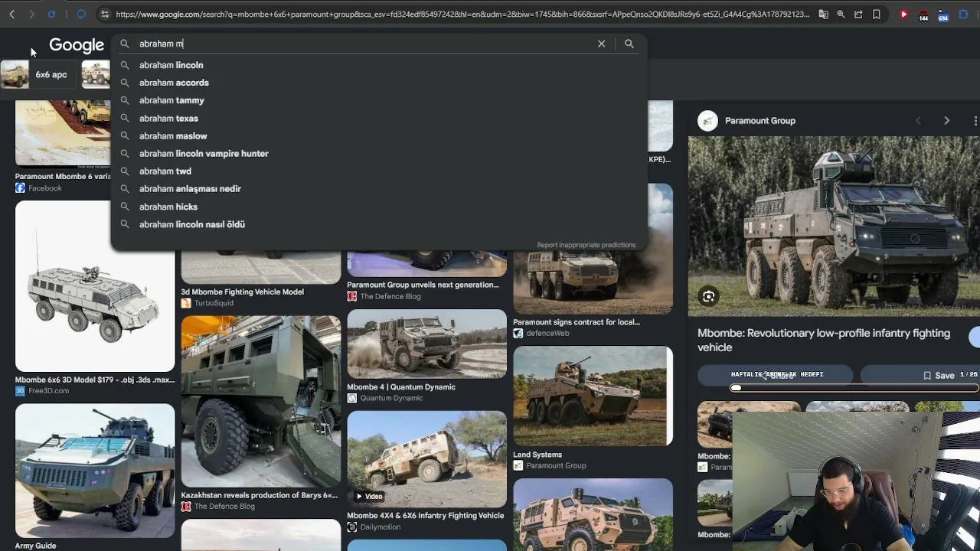Reload the page with the refresh icon
This screenshot has width=980, height=551.
pos(51,14)
